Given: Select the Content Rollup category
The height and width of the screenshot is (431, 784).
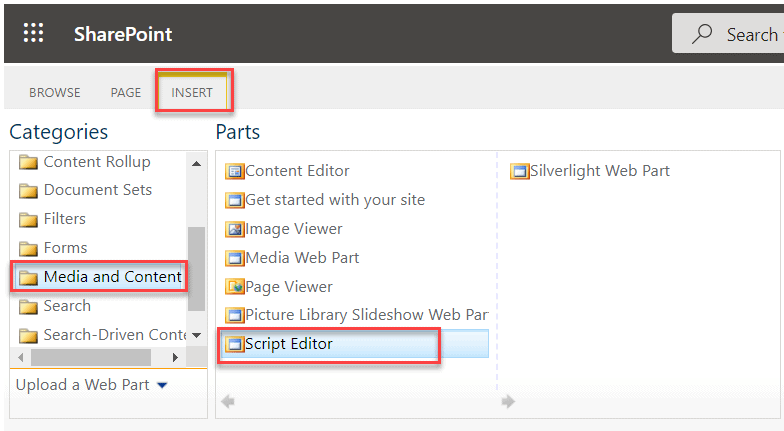Looking at the screenshot, I should [97, 162].
